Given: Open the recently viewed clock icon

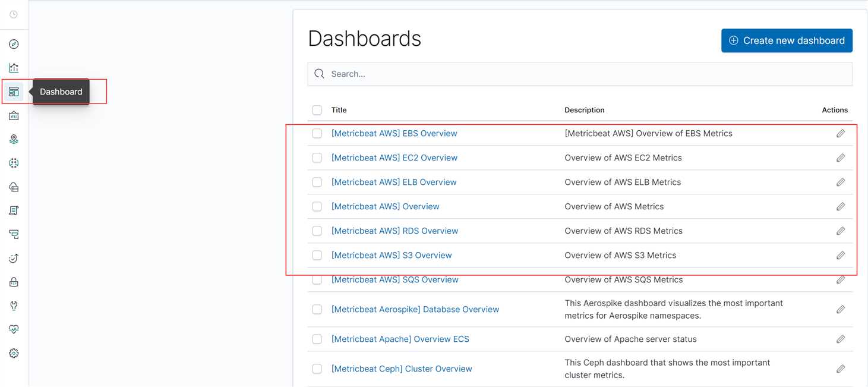Looking at the screenshot, I should 14,14.
